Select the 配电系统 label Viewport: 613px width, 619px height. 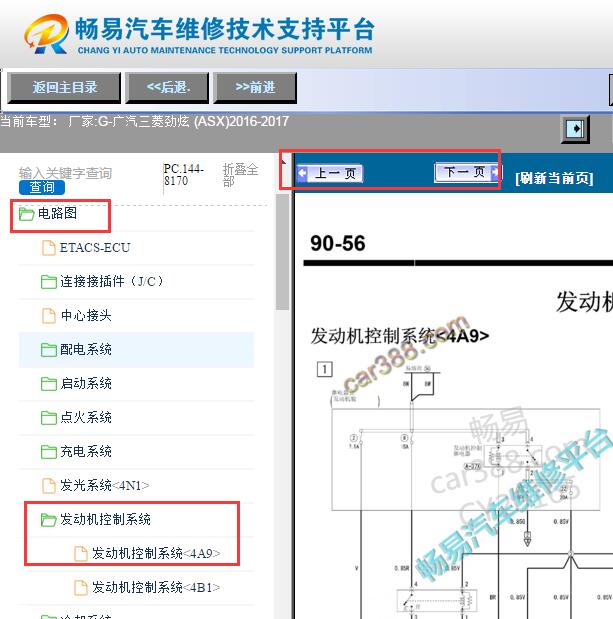point(86,349)
